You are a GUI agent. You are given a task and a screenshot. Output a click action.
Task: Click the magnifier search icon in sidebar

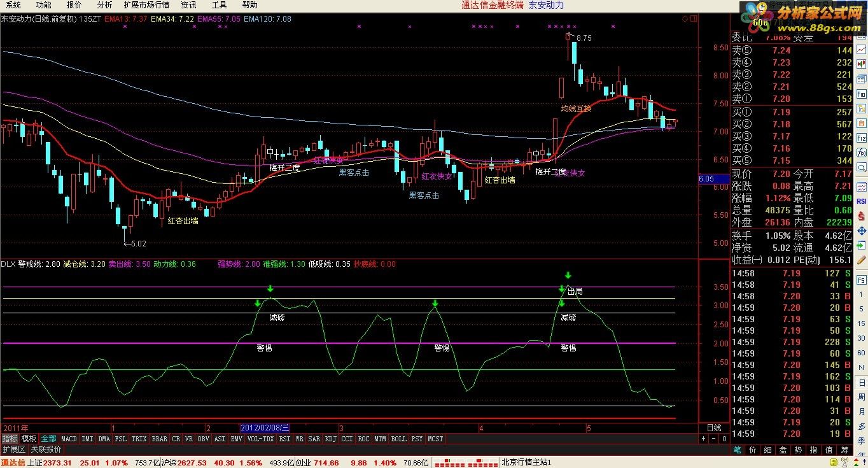[x=861, y=168]
